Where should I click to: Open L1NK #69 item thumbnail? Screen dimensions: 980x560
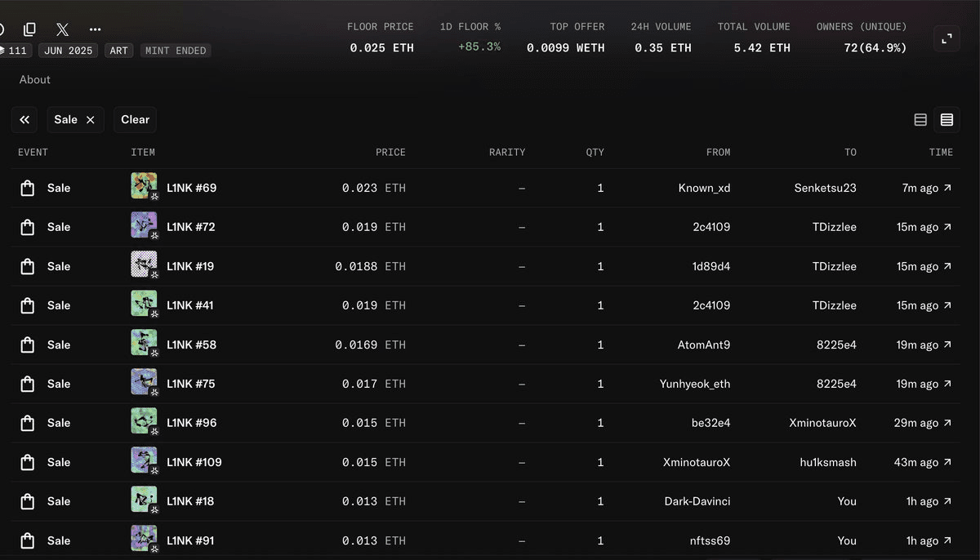click(145, 187)
